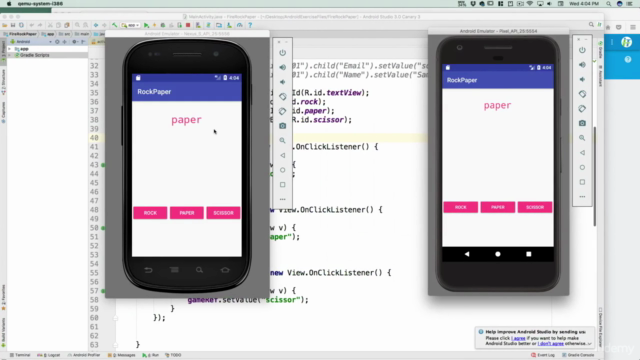Screen dimensions: 640x360
Task: Tap the ROCK button on the Pixel emulator
Action: 461,207
